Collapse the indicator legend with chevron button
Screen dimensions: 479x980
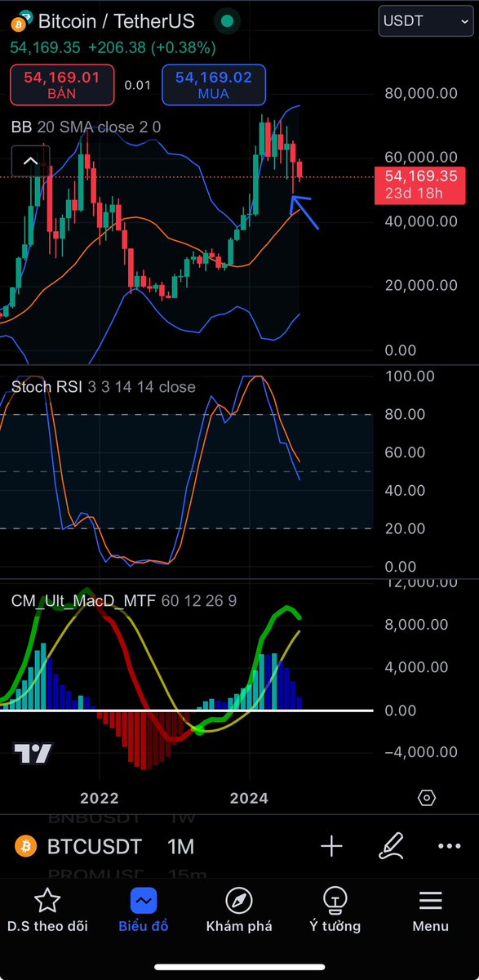coord(30,161)
